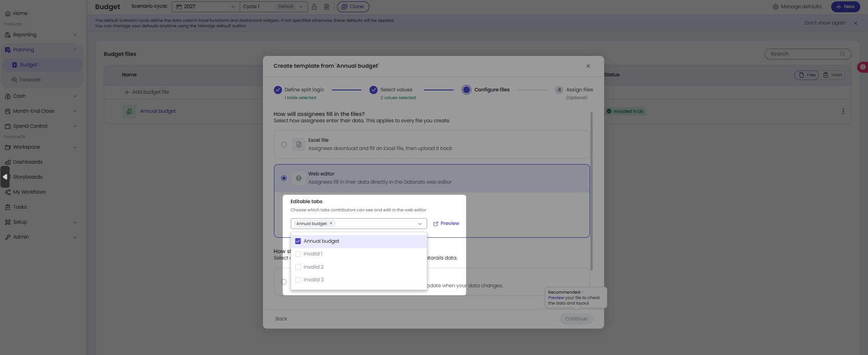This screenshot has width=868, height=355.
Task: Click the New button
Action: 845,7
